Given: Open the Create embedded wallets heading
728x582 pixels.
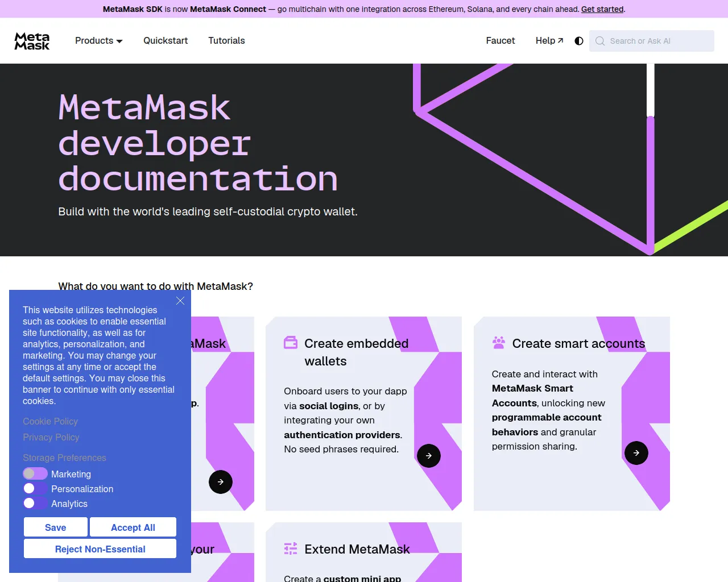Looking at the screenshot, I should click(357, 352).
